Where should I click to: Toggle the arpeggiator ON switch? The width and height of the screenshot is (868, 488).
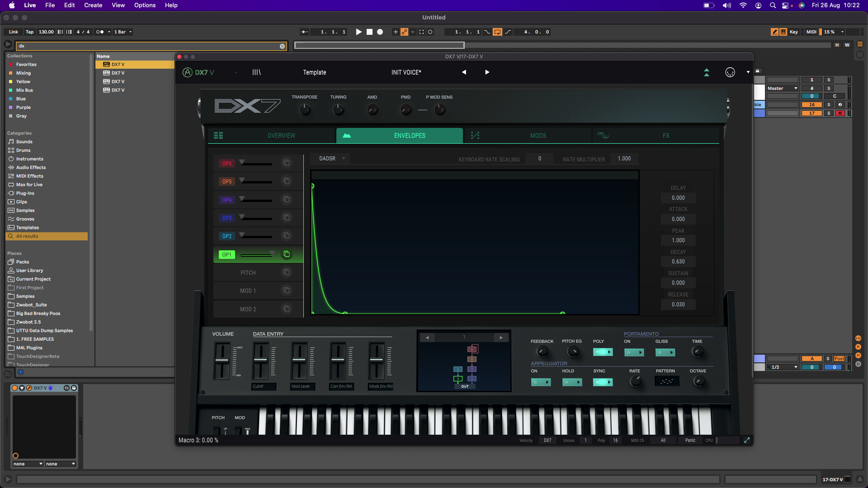point(541,382)
